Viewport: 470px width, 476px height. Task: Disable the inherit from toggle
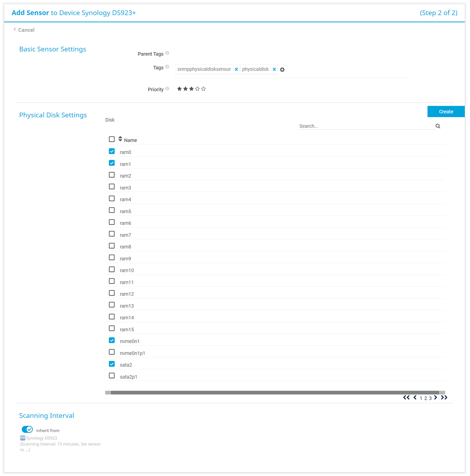tap(27, 429)
